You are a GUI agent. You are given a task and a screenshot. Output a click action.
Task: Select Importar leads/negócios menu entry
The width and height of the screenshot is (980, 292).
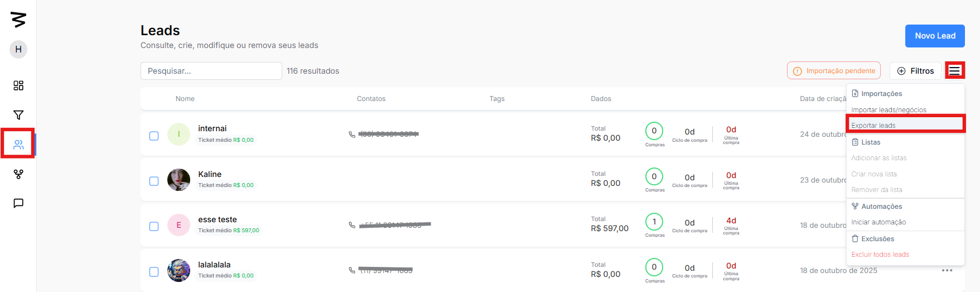pyautogui.click(x=889, y=110)
